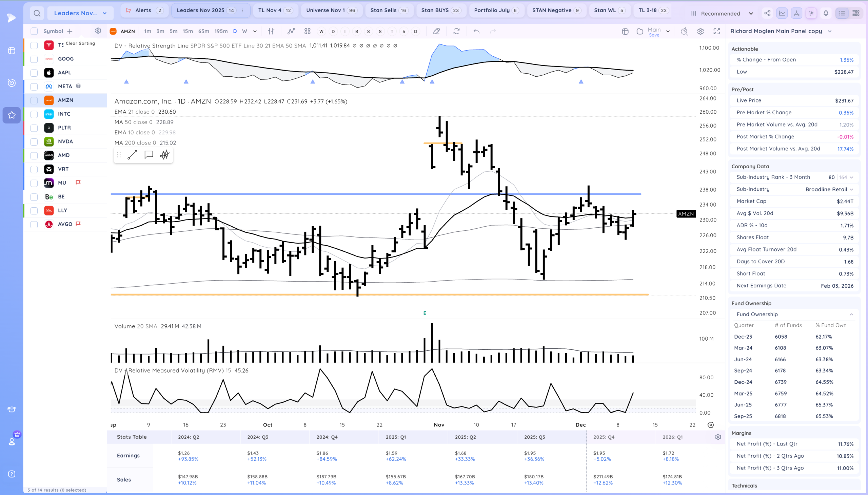This screenshot has width=868, height=495.
Task: Collapse the Fund Ownership section
Action: 851,315
